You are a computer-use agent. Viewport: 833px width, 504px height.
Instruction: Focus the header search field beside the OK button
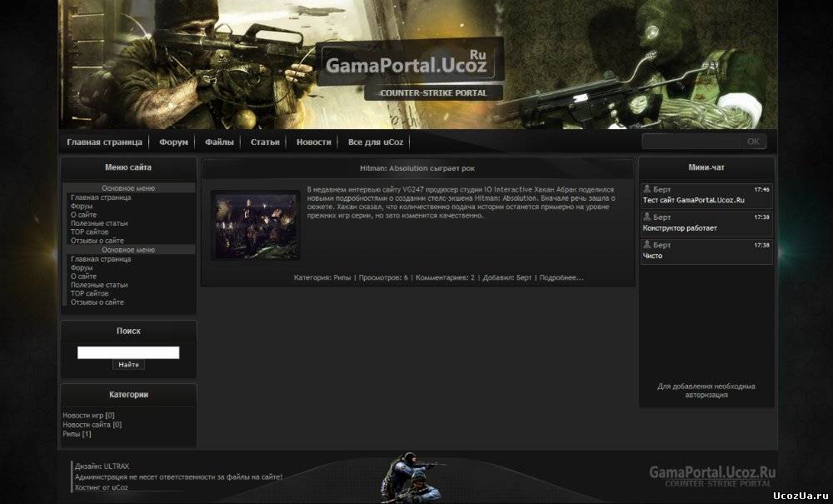click(691, 142)
